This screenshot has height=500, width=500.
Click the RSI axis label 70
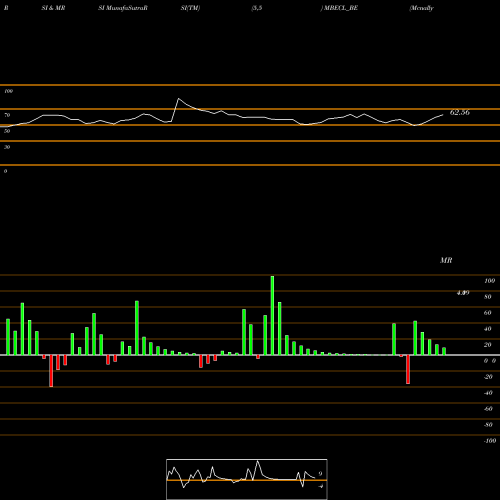[x=7, y=115]
